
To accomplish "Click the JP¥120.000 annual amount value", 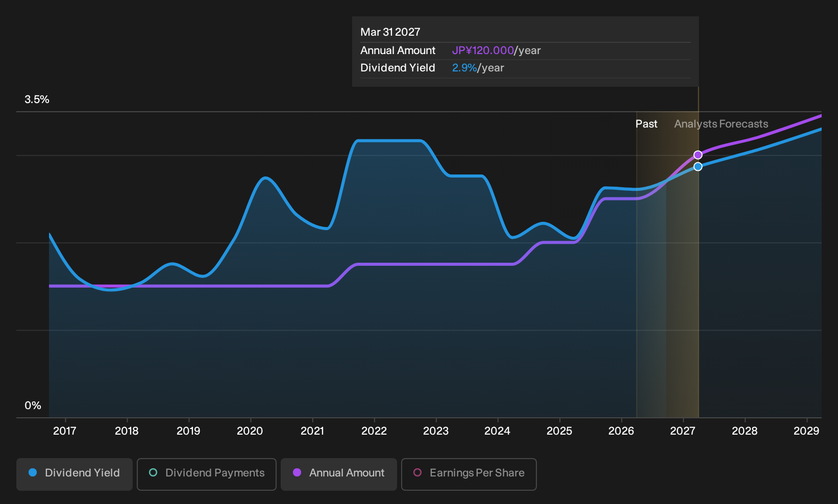I will pos(483,51).
